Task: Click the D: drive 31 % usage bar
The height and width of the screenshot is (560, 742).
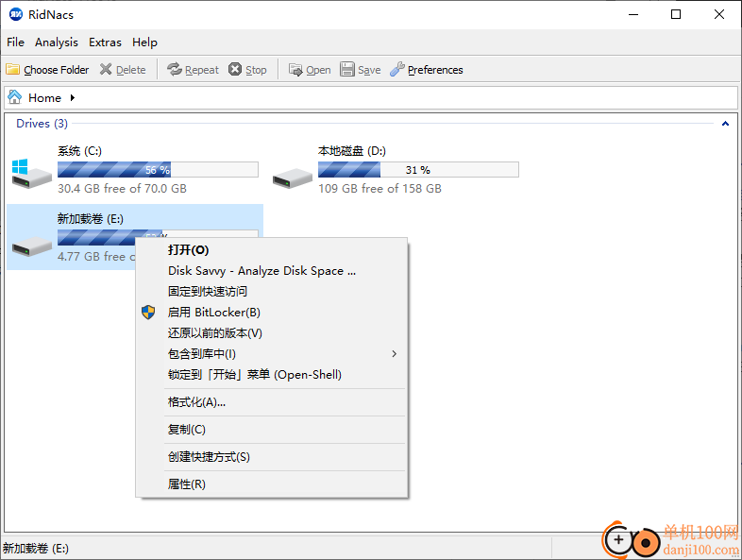Action: (x=418, y=169)
